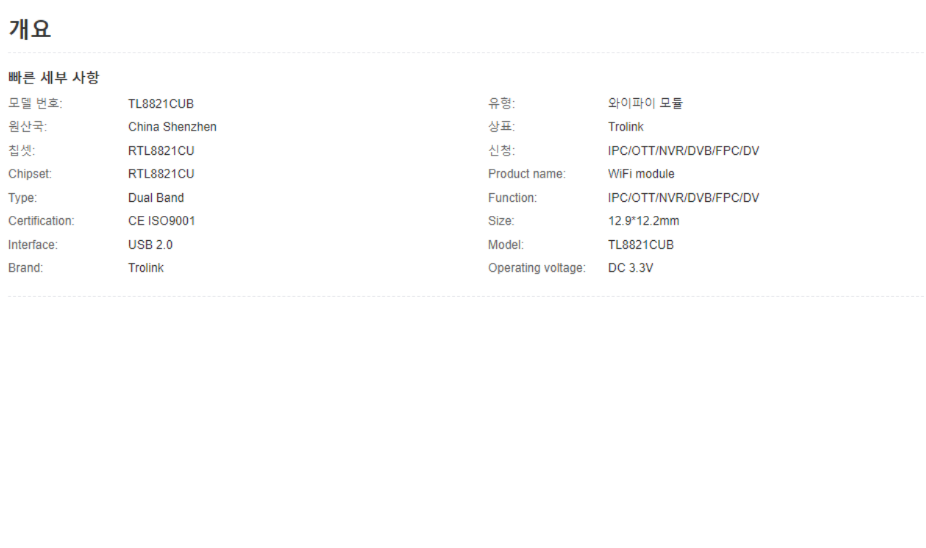Screen dimensions: 926x548
Task: Select IPC/OTT/NVR/DVB/FPC/DV in the 신청 row
Action: point(684,151)
